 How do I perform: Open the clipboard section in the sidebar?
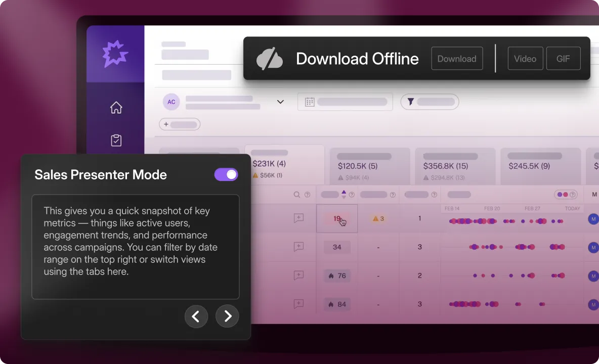pyautogui.click(x=116, y=141)
